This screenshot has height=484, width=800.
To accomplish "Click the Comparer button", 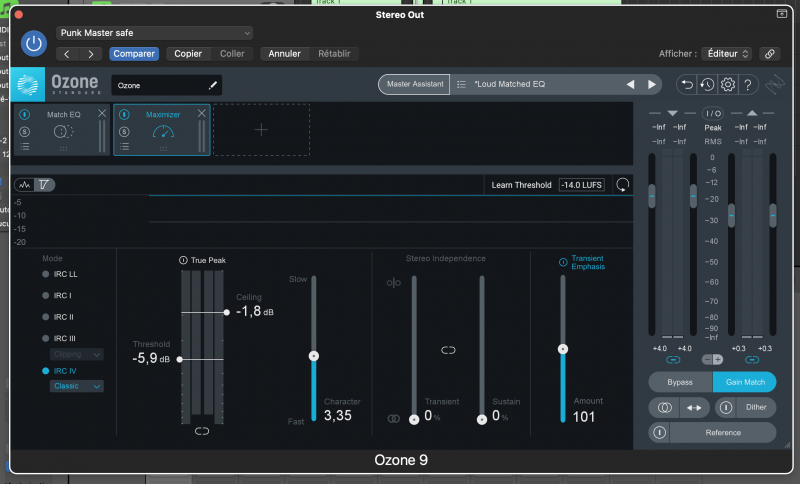I will coord(133,54).
